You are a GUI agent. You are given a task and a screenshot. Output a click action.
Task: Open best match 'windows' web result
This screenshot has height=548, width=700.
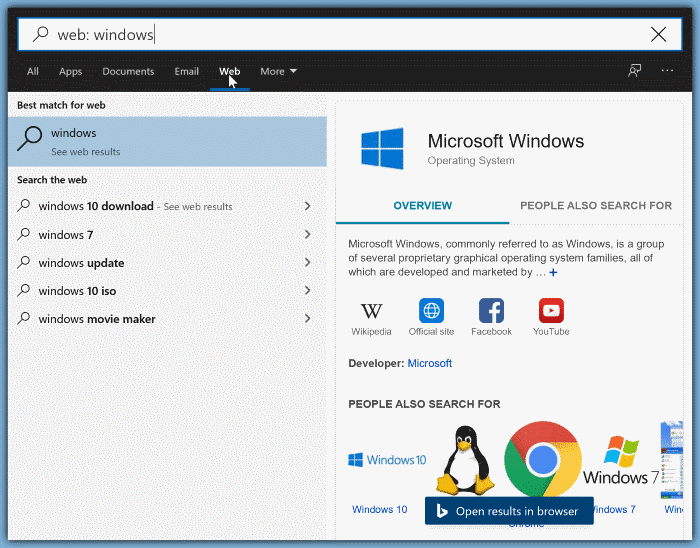(x=167, y=142)
